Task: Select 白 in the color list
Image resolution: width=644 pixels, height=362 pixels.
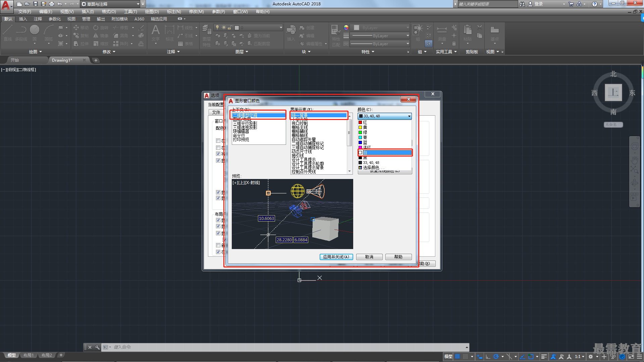Action: 385,153
